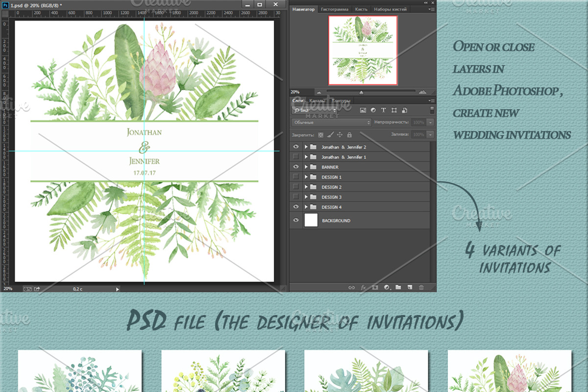Click the delete layer trash icon
588x392 pixels.
[421, 288]
